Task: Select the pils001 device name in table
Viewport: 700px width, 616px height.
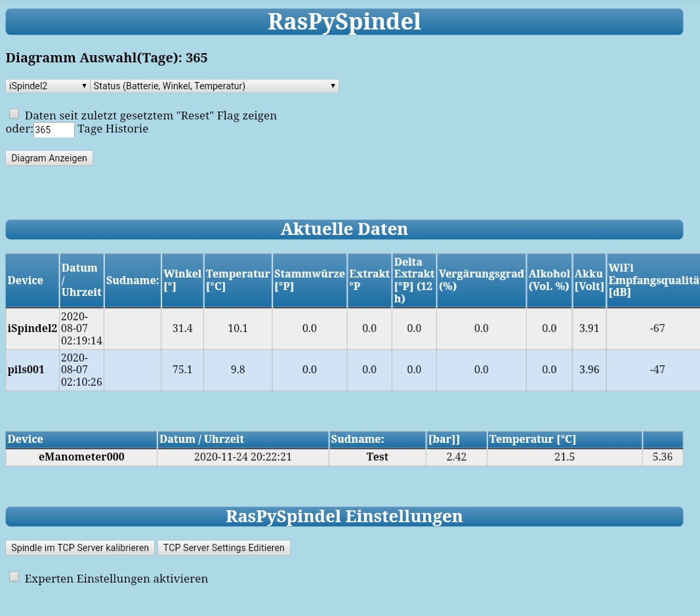Action: point(26,369)
